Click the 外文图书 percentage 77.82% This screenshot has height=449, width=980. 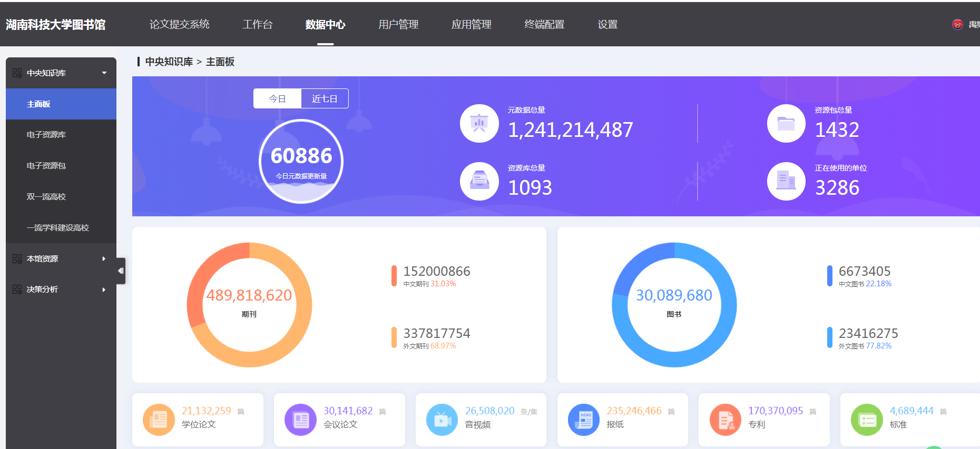pos(879,346)
